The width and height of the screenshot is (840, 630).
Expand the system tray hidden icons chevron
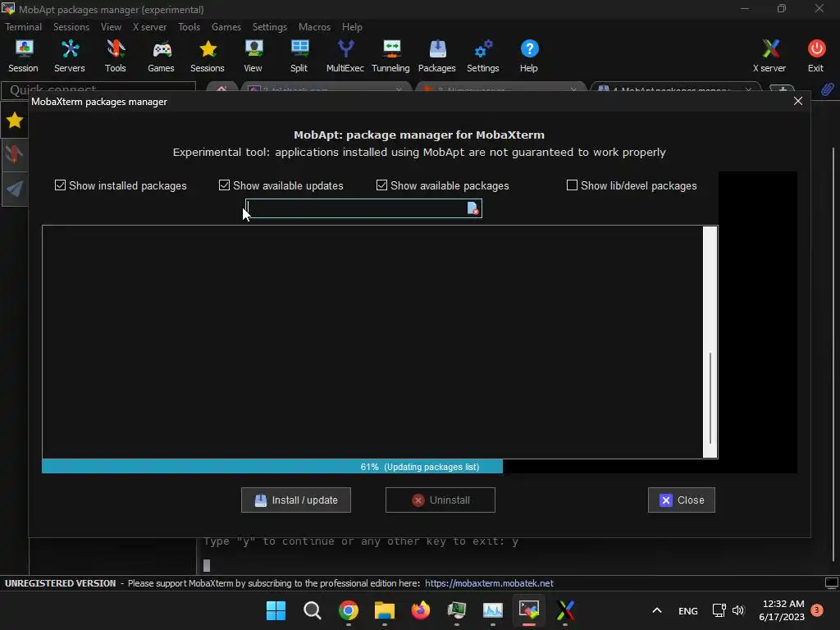pyautogui.click(x=657, y=610)
